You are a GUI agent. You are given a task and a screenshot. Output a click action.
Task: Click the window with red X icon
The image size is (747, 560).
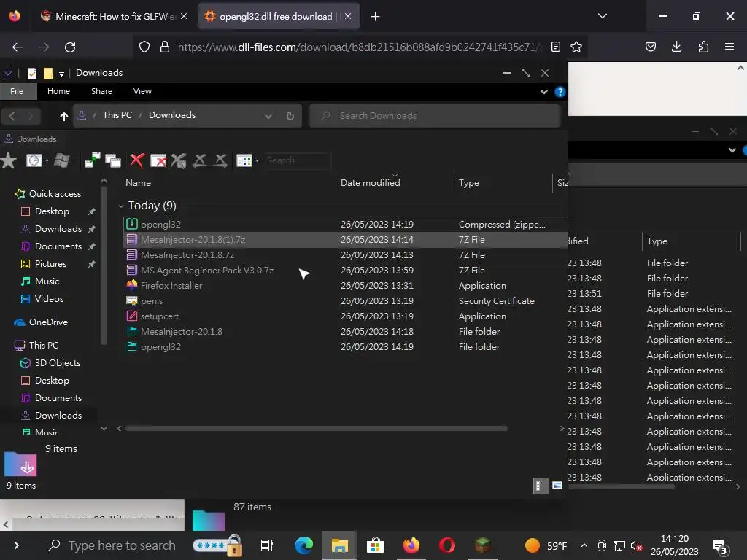click(158, 160)
